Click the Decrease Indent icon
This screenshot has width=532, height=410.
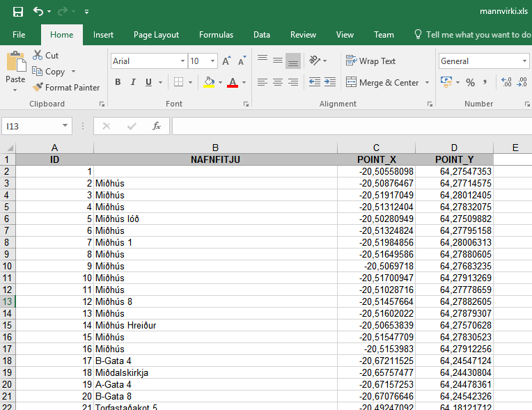314,82
